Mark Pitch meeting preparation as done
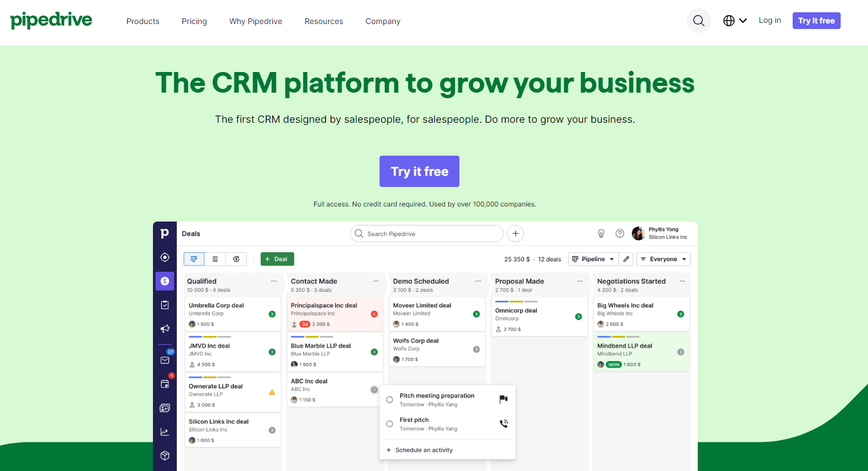Viewport: 868px width, 471px height. pos(390,400)
